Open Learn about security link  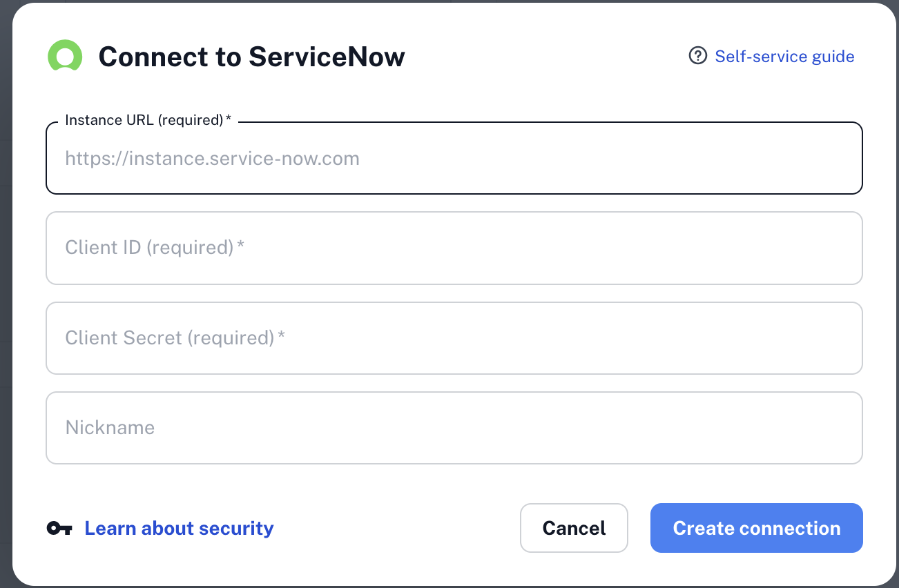pyautogui.click(x=179, y=529)
